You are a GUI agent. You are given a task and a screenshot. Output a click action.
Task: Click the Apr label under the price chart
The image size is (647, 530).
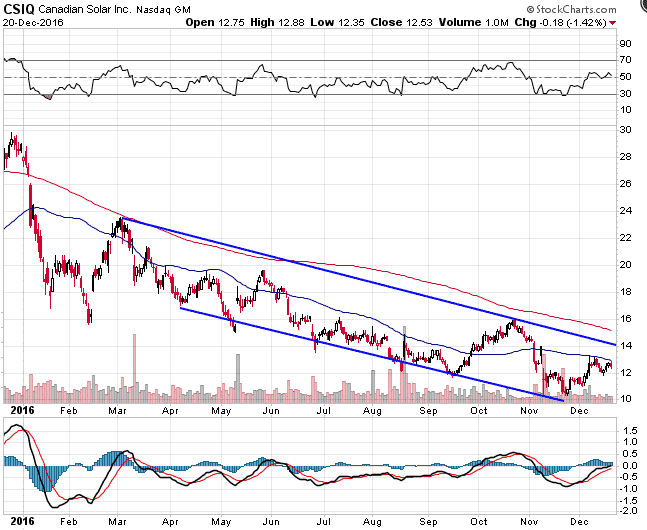click(x=170, y=411)
